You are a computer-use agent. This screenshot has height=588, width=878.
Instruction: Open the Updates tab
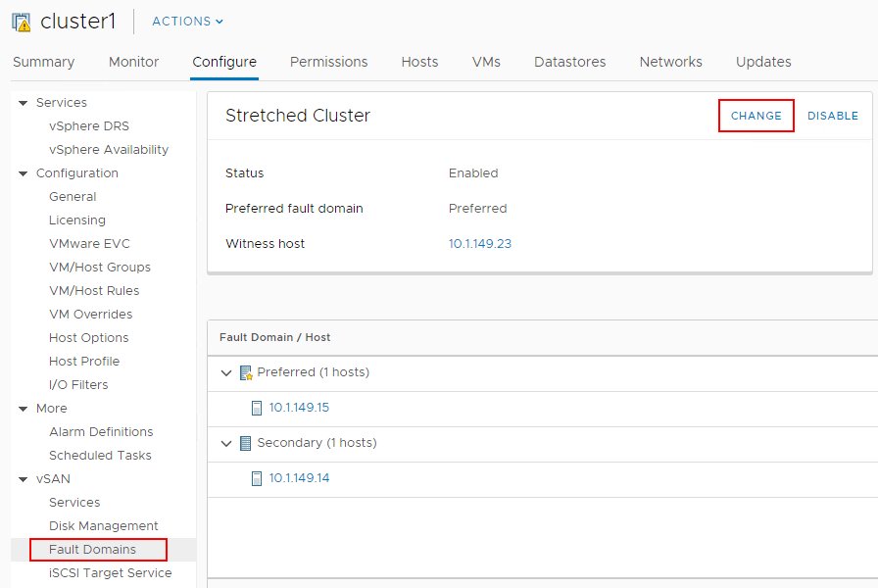(763, 62)
